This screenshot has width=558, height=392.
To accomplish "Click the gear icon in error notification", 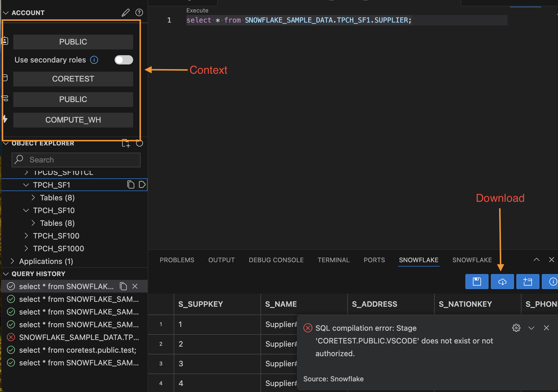I will coord(516,328).
